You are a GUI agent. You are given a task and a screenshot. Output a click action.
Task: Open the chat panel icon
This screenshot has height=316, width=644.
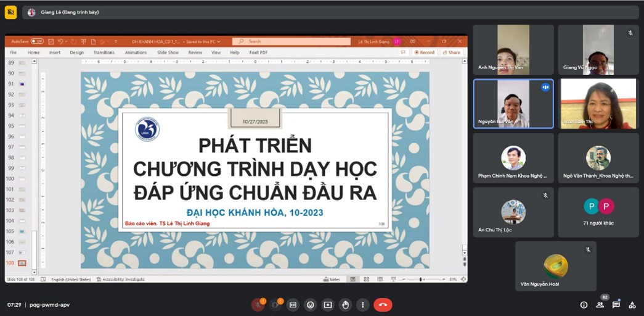pyautogui.click(x=616, y=305)
